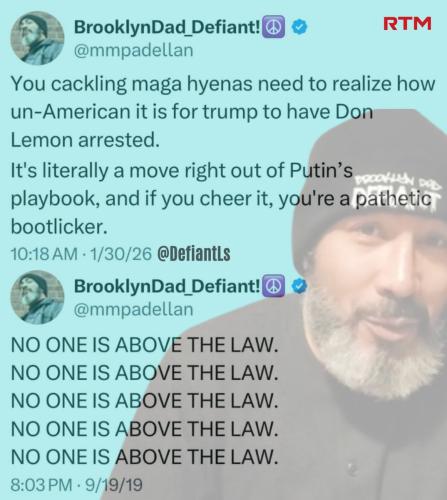Image resolution: width=447 pixels, height=500 pixels.
Task: Open the top tweet's profile avatar
Action: (x=37, y=38)
